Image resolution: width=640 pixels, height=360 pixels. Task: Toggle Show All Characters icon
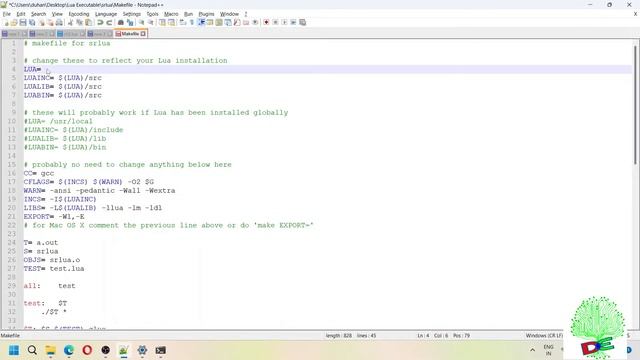coord(191,22)
